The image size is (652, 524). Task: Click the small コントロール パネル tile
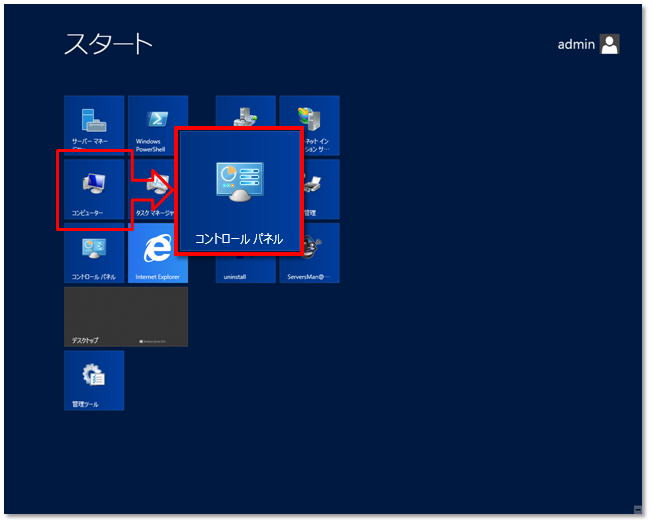(94, 252)
